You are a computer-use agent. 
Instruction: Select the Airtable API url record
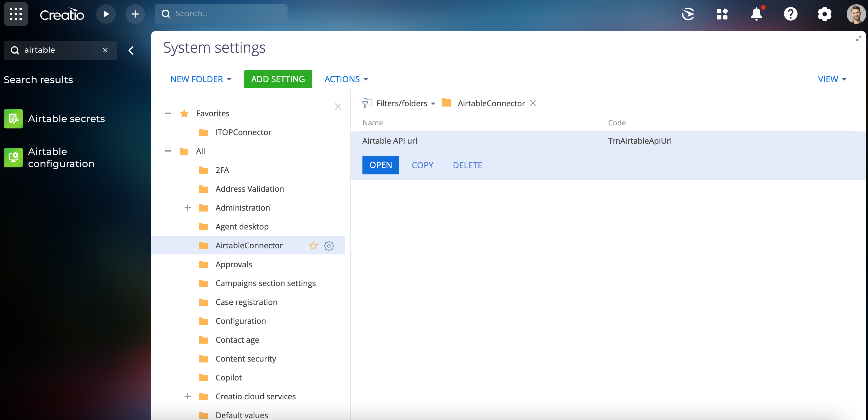pos(390,141)
